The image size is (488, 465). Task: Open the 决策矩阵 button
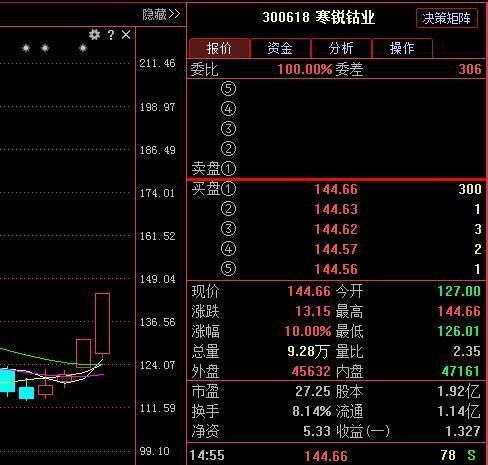(x=447, y=18)
